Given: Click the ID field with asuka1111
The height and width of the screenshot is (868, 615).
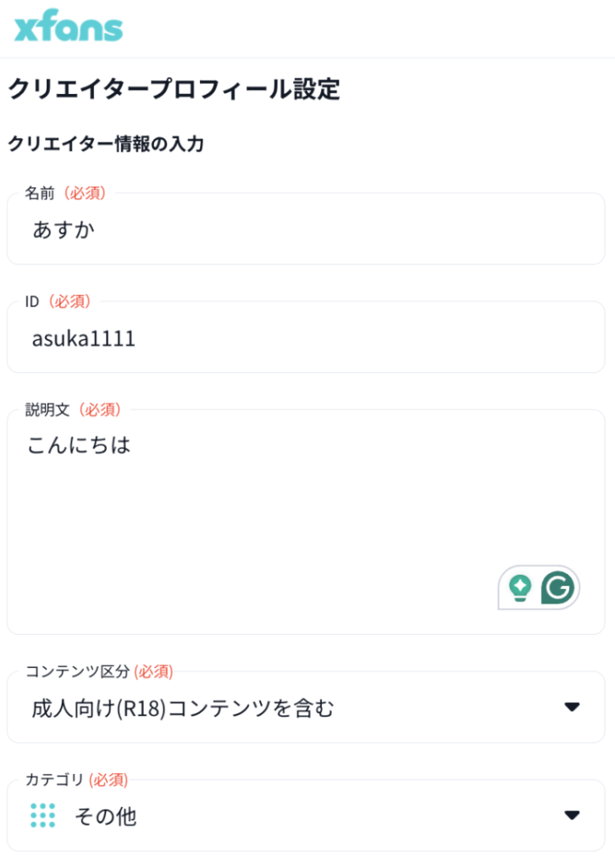Looking at the screenshot, I should click(x=305, y=338).
